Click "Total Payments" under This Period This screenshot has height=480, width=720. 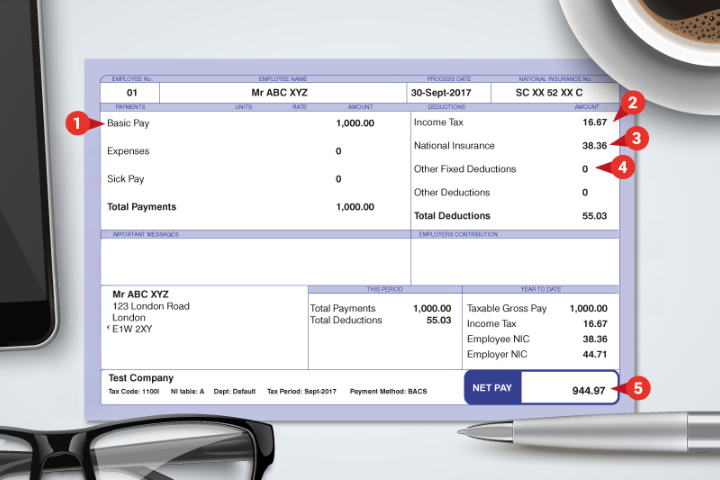pos(343,308)
